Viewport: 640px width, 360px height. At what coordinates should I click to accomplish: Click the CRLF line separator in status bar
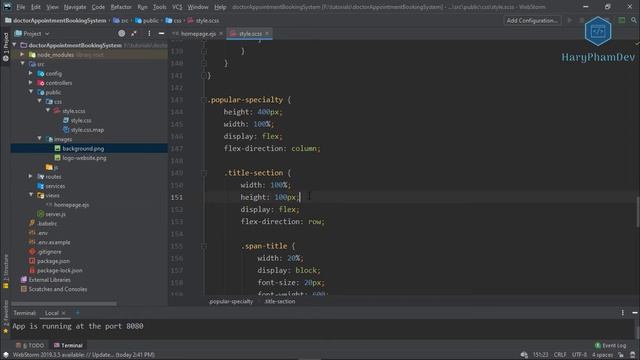coord(560,355)
